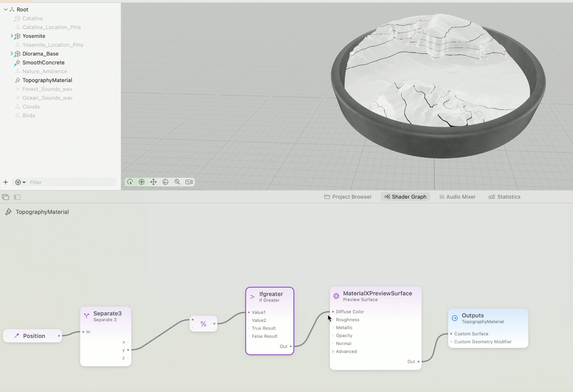This screenshot has width=573, height=392.
Task: Collapse the Root hierarchy node
Action: pyautogui.click(x=6, y=10)
